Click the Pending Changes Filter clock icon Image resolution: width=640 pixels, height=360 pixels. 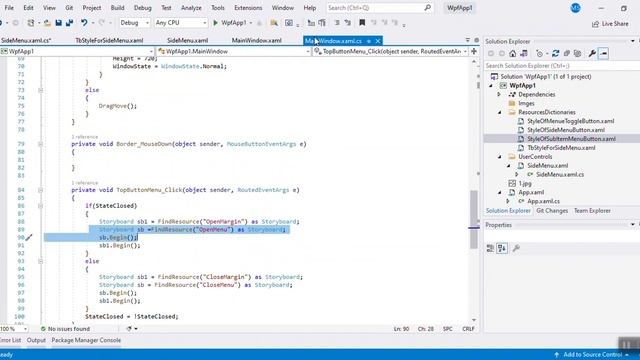coord(540,53)
